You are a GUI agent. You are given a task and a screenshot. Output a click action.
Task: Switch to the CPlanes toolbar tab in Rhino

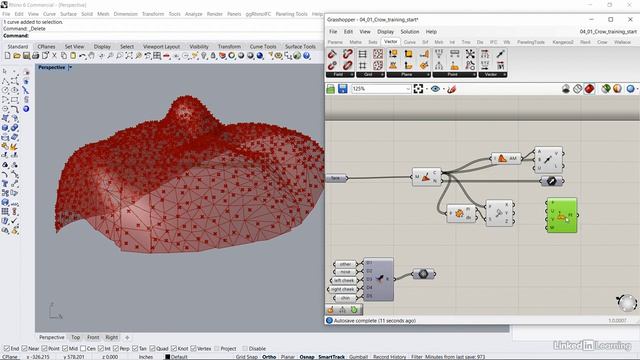46,47
